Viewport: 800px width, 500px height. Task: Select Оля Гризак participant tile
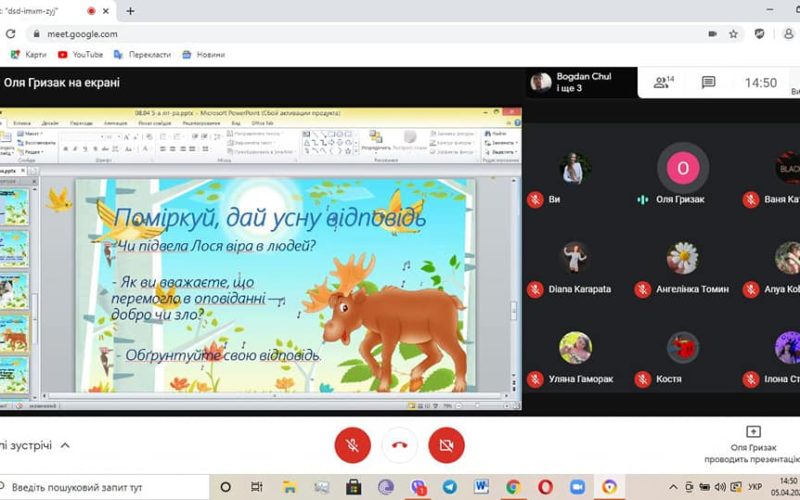click(683, 170)
